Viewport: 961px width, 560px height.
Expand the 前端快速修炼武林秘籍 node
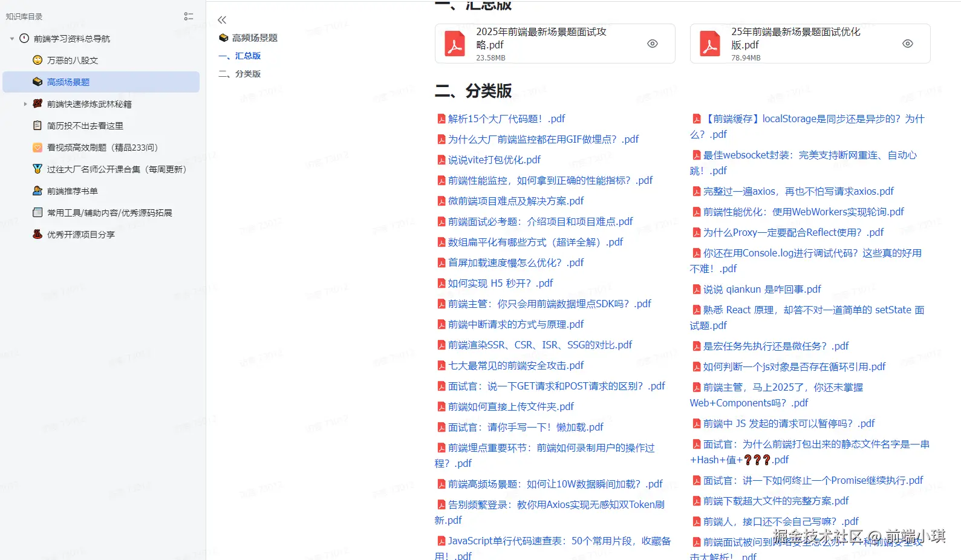point(25,104)
